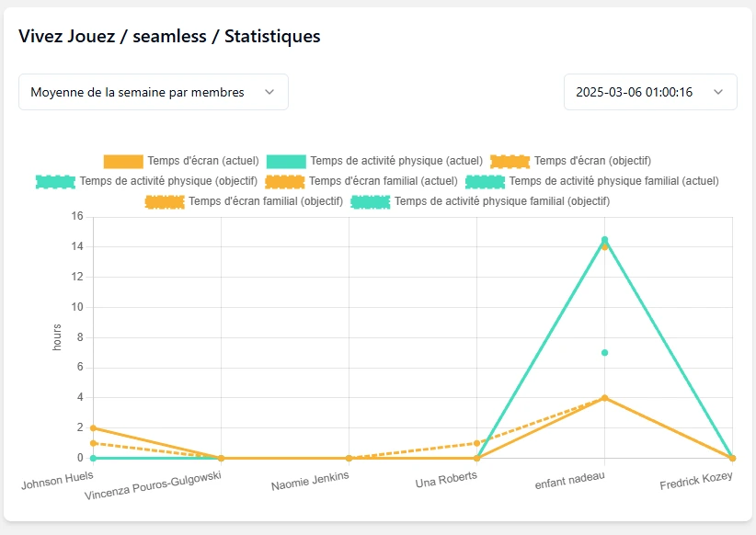This screenshot has height=535, width=756.
Task: Click the 'Temps d'écran (objectif)' legend label
Action: point(592,161)
